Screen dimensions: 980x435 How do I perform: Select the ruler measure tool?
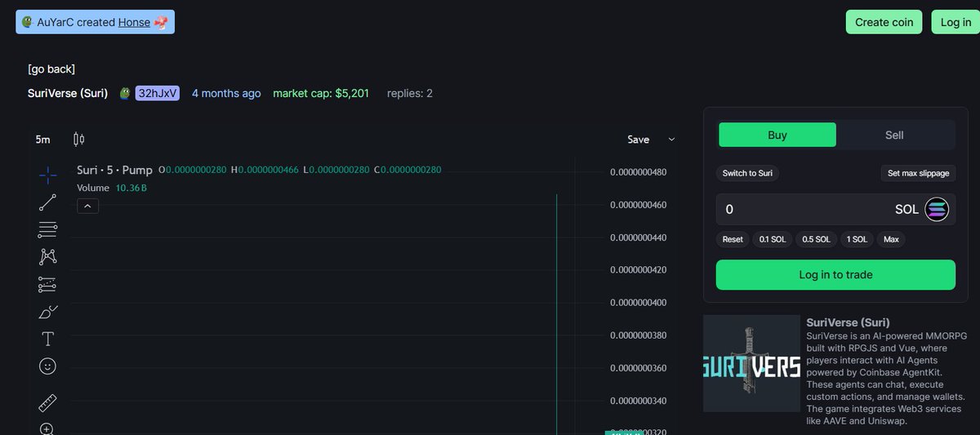click(x=47, y=403)
